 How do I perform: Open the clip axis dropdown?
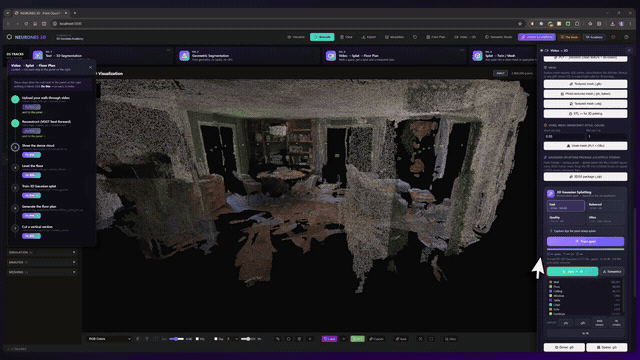(232, 339)
